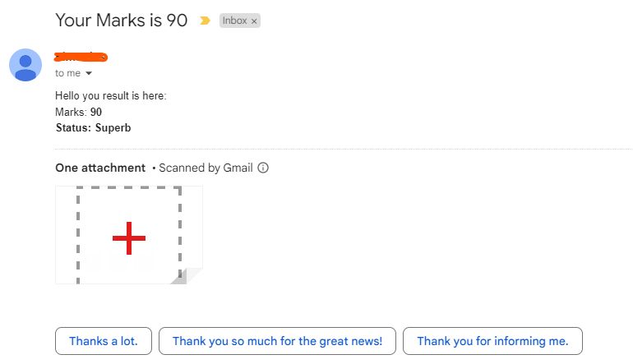
Task: Choose "Thank you so much for the great news!" reply
Action: click(x=277, y=341)
